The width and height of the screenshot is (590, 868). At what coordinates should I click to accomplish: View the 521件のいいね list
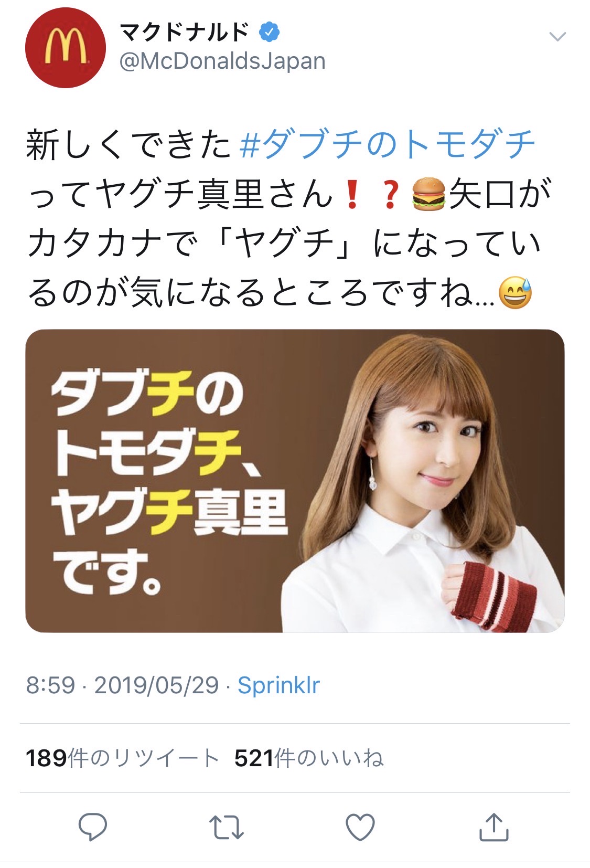tap(308, 758)
